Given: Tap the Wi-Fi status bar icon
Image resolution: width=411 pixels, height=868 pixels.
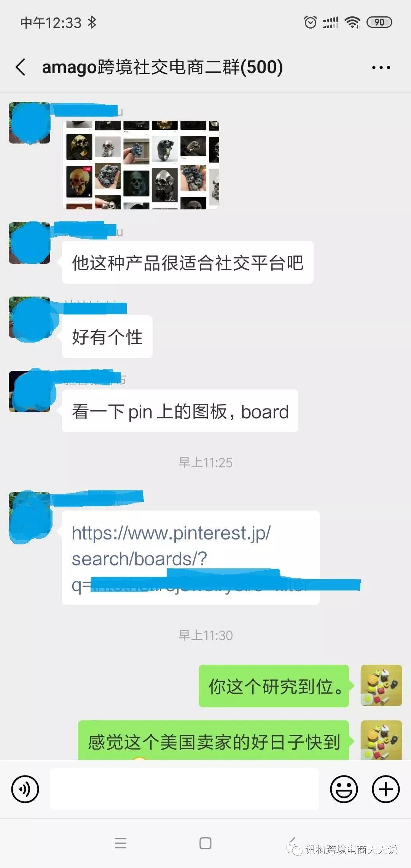Looking at the screenshot, I should (352, 22).
